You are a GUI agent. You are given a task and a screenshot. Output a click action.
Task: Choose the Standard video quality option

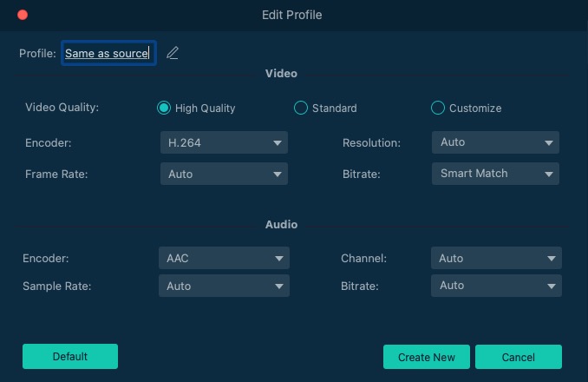coord(301,108)
